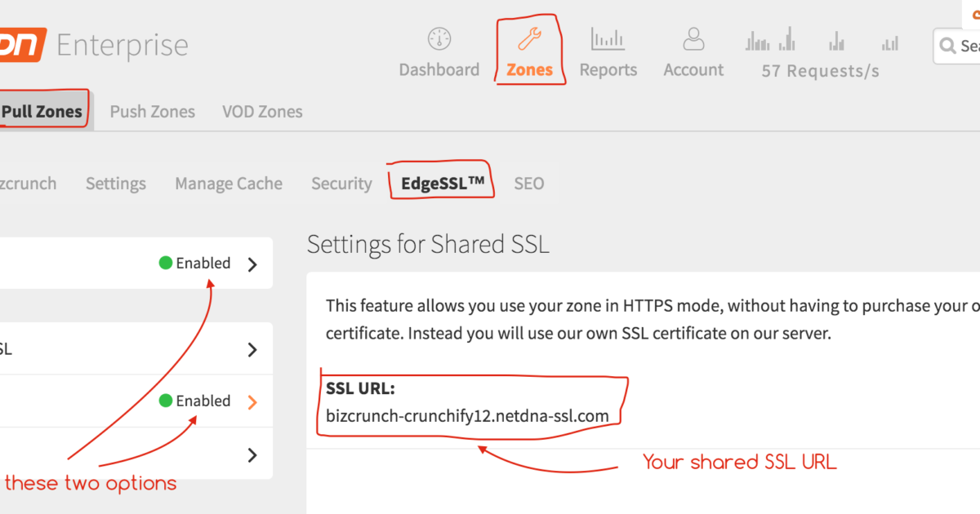
Task: Go to the Security tab
Action: 341,184
